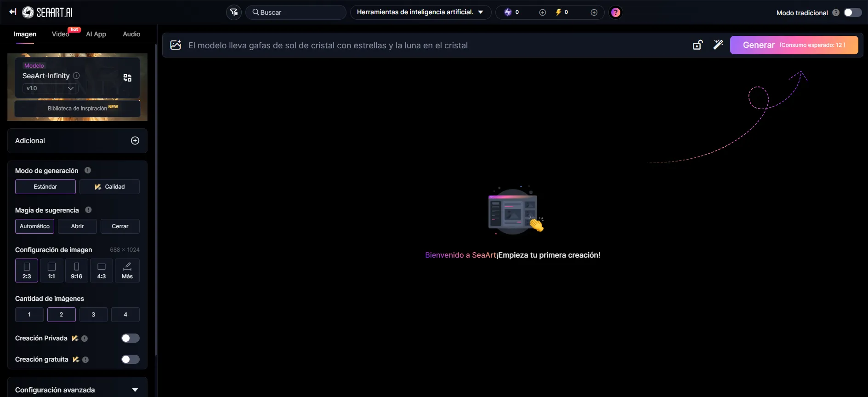This screenshot has width=868, height=397.
Task: Open the v1.0 model version dropdown
Action: pyautogui.click(x=50, y=88)
